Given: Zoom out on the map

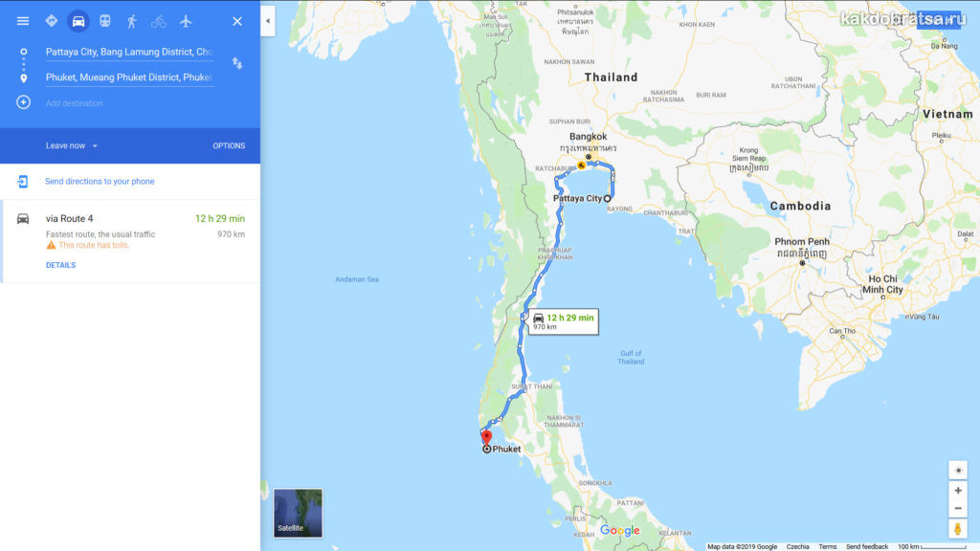Looking at the screenshot, I should pyautogui.click(x=957, y=509).
